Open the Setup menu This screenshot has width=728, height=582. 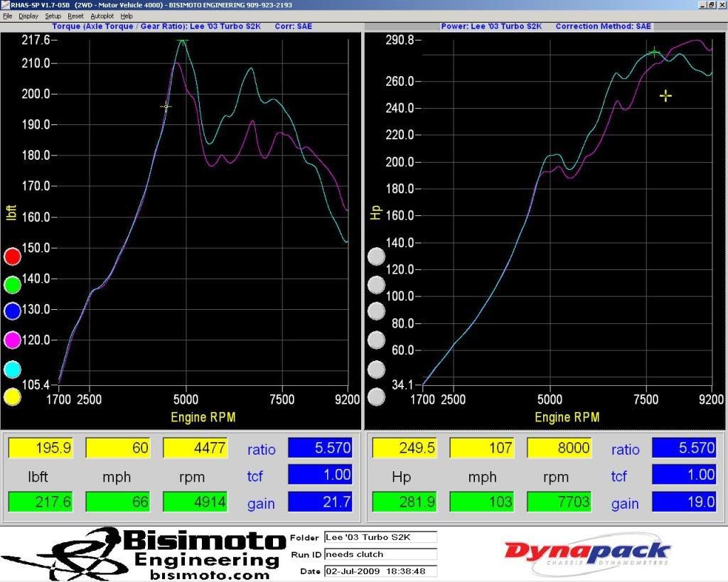click(x=53, y=16)
